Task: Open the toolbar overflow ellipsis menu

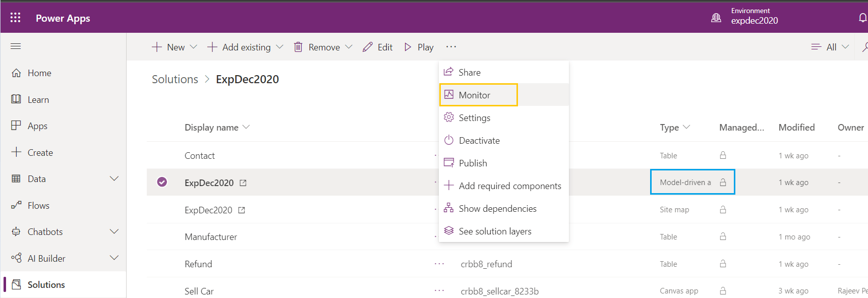Action: (451, 47)
